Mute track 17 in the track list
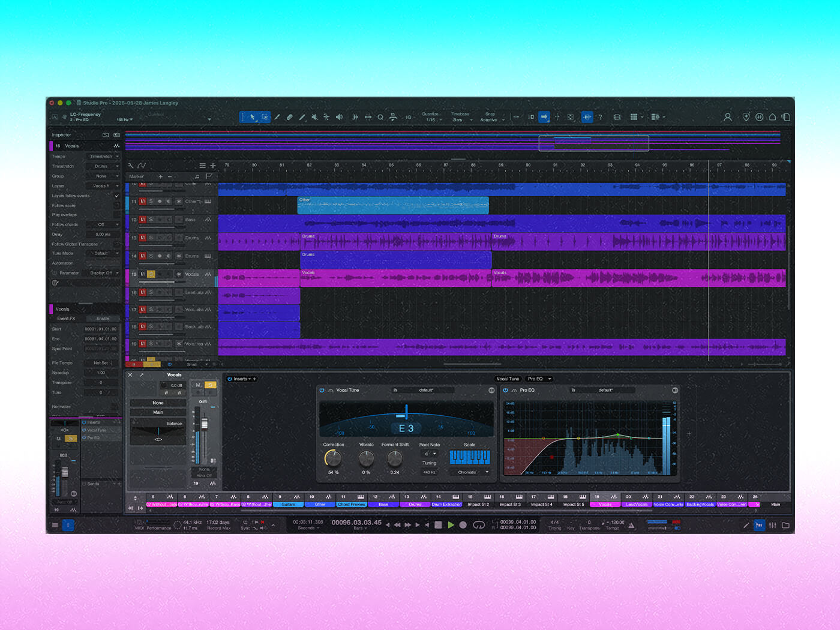This screenshot has height=630, width=840. click(x=142, y=310)
